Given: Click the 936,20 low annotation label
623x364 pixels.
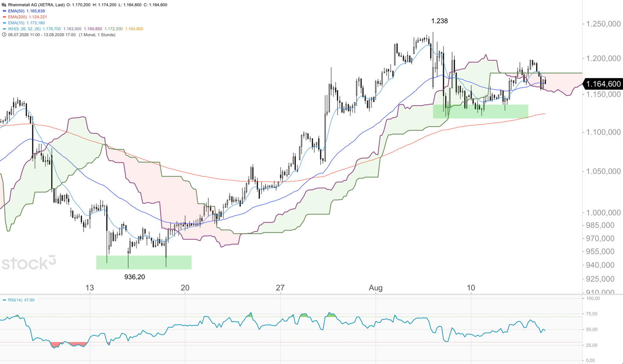Looking at the screenshot, I should pos(135,277).
